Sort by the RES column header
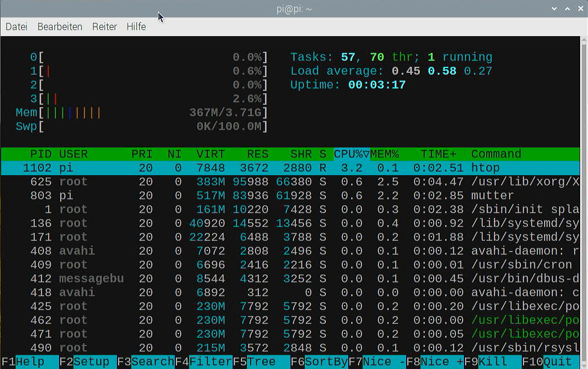 pyautogui.click(x=258, y=154)
